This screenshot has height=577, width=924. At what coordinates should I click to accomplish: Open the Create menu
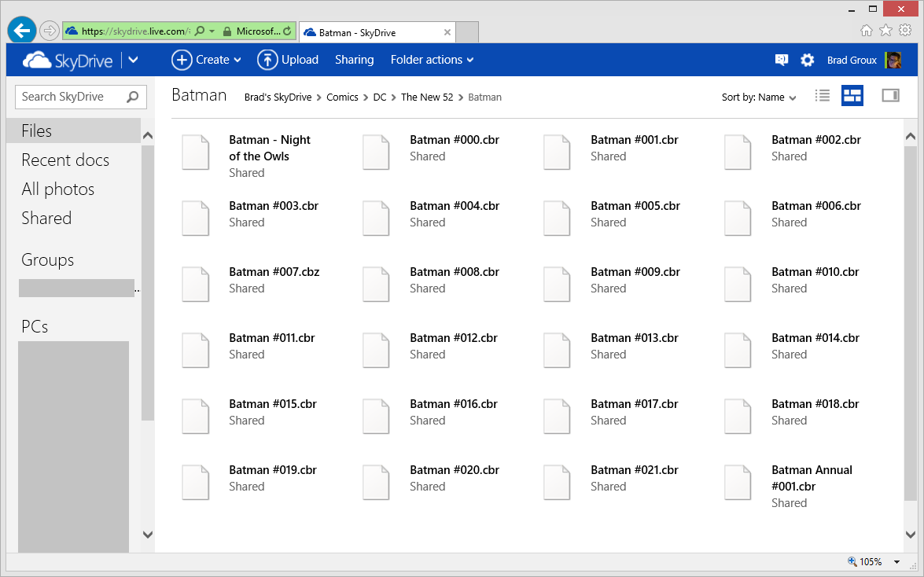[x=206, y=60]
